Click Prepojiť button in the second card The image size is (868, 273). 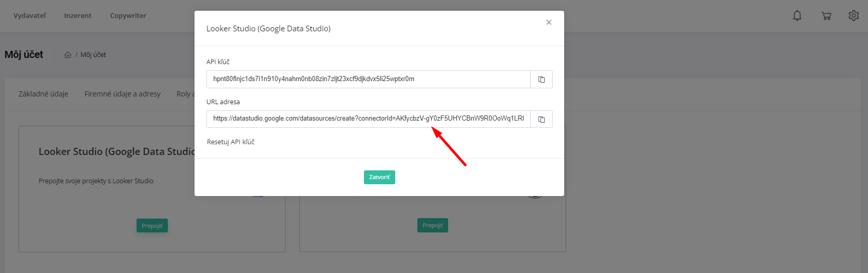[x=433, y=225]
